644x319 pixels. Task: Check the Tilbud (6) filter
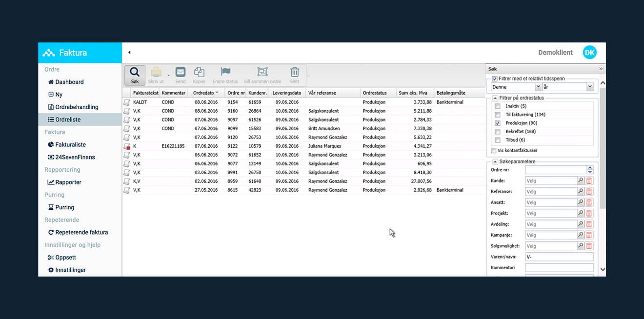coord(498,140)
